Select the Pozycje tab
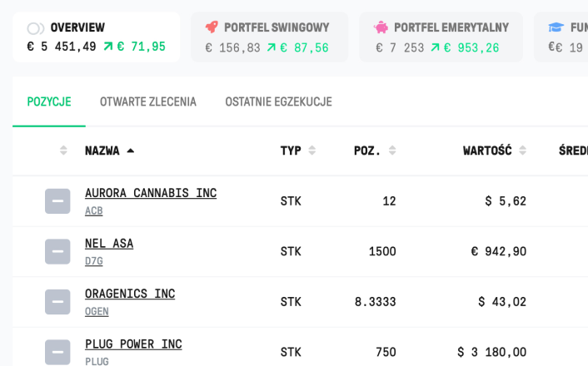The height and width of the screenshot is (366, 588). pos(49,102)
